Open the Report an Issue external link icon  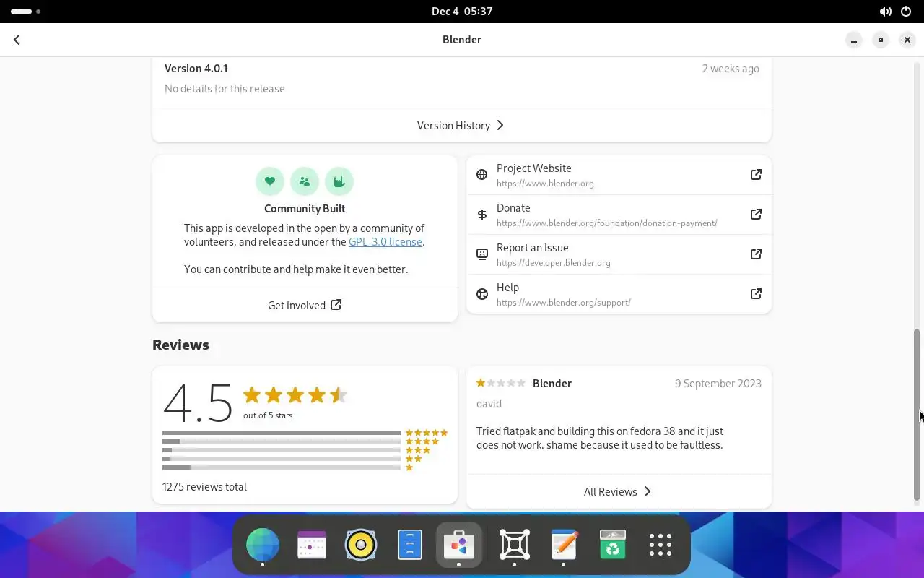(x=756, y=254)
